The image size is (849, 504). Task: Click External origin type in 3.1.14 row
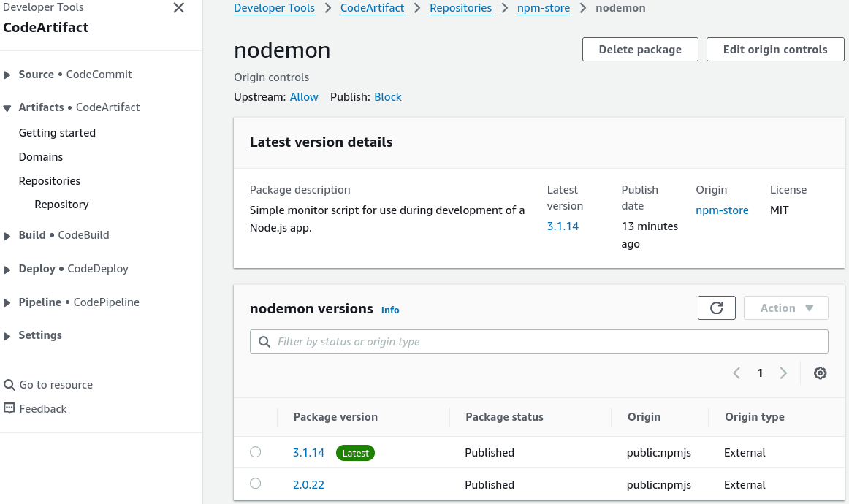pyautogui.click(x=745, y=453)
